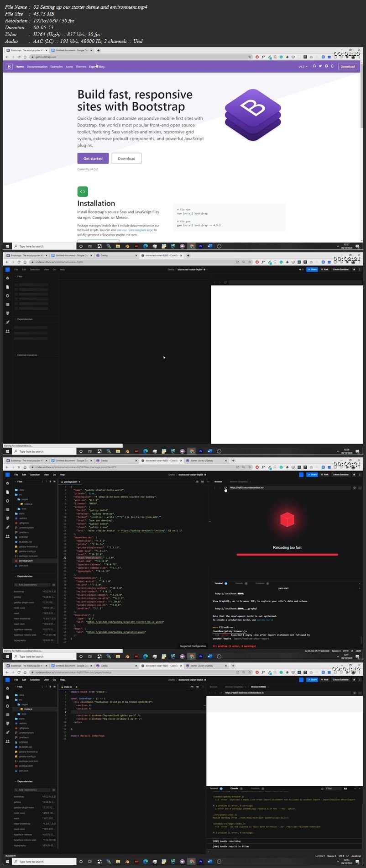Bookmark getbootstrap.com with the star icon

(250, 57)
